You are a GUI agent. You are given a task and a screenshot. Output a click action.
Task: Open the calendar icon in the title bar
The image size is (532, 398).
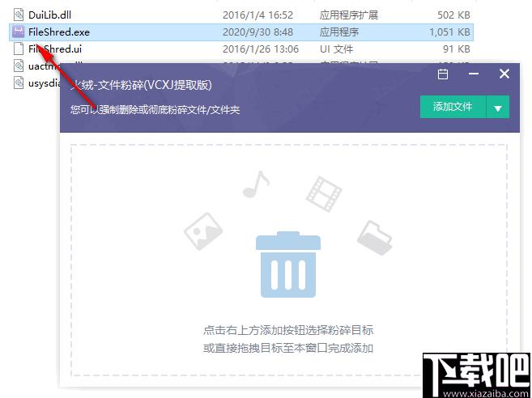pyautogui.click(x=443, y=74)
